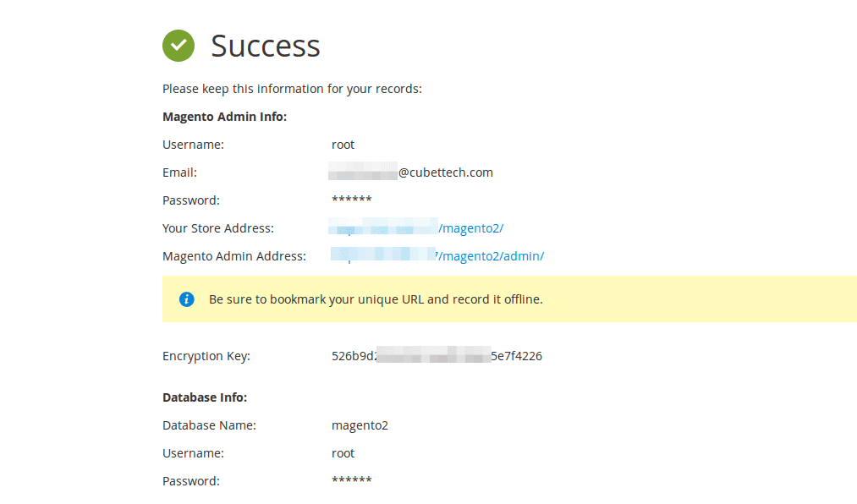Click the email value ending @cubettech.com
Screen dimensions: 857x504
tap(410, 172)
